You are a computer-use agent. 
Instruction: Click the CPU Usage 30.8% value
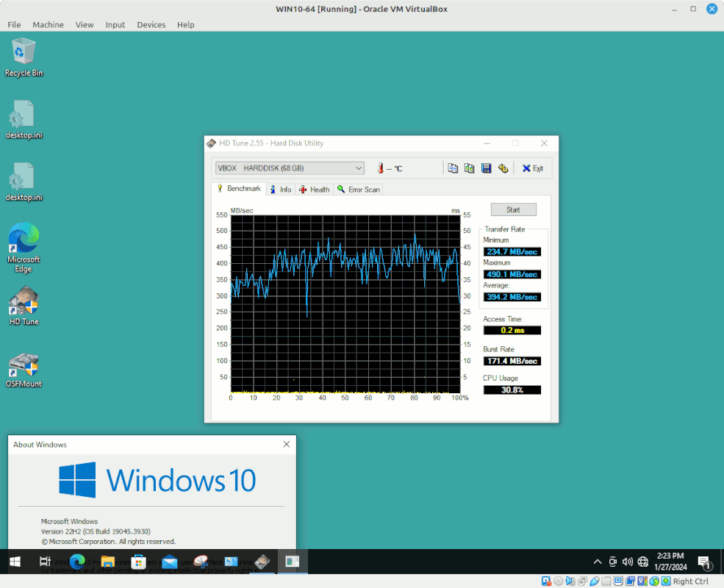click(x=512, y=390)
